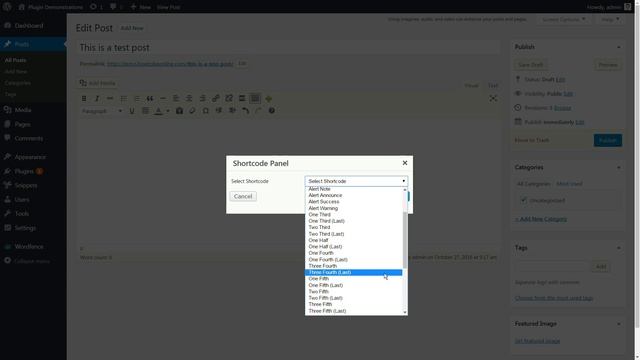Image resolution: width=640 pixels, height=360 pixels.
Task: Pick Three Fifth (Last) from list
Action: [353, 311]
